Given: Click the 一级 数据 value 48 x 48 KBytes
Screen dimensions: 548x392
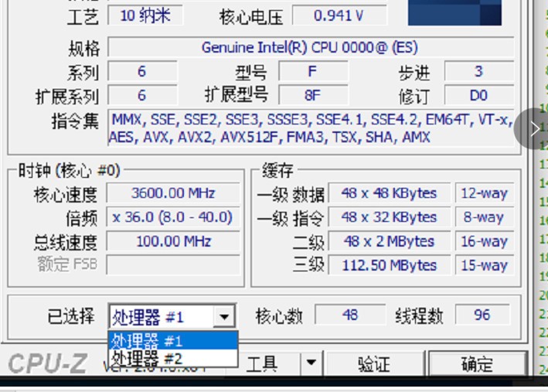Looking at the screenshot, I should click(x=389, y=193).
